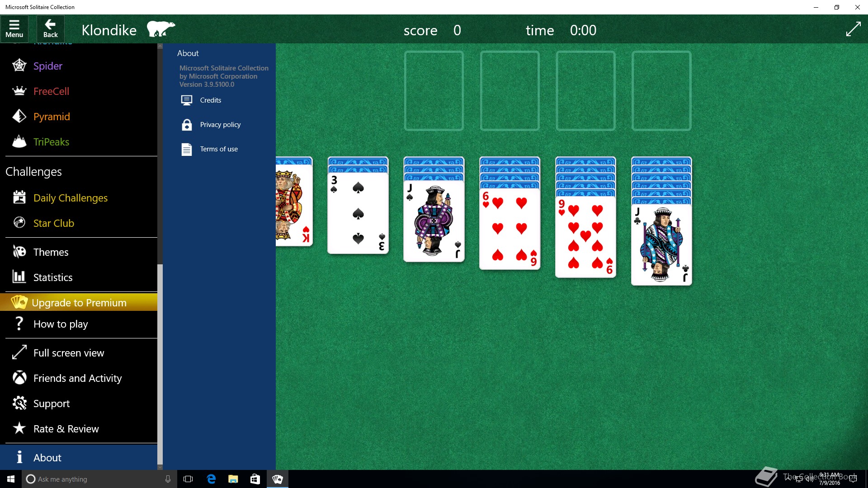Click the About info icon
The height and width of the screenshot is (488, 868).
click(x=19, y=457)
